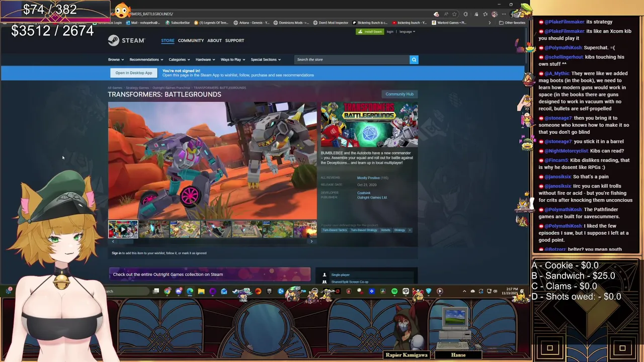Open the Mail bookmark in the favorites bar

pyautogui.click(x=143, y=23)
